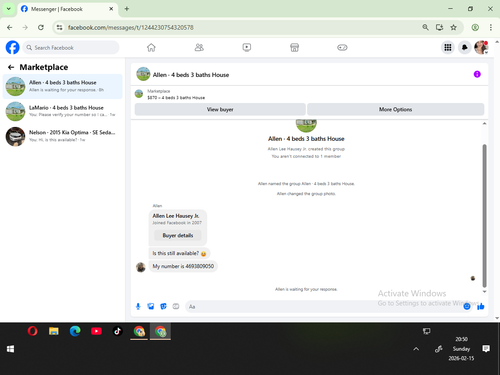Open the emoji picker in message box
The width and height of the screenshot is (500, 375).
(467, 306)
